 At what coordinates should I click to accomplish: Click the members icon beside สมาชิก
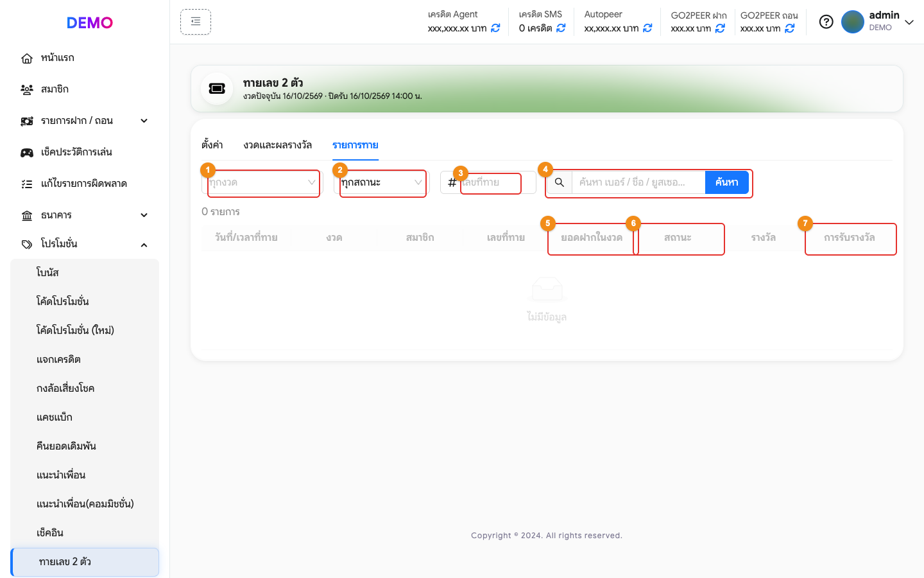tap(27, 90)
